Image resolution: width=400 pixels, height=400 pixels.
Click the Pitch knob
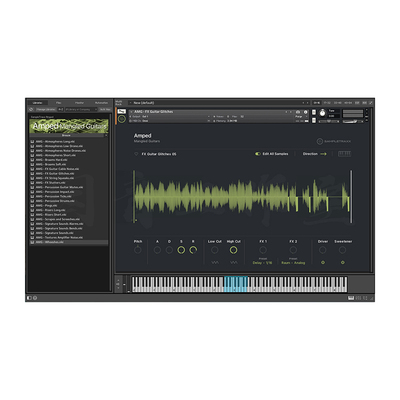(138, 250)
